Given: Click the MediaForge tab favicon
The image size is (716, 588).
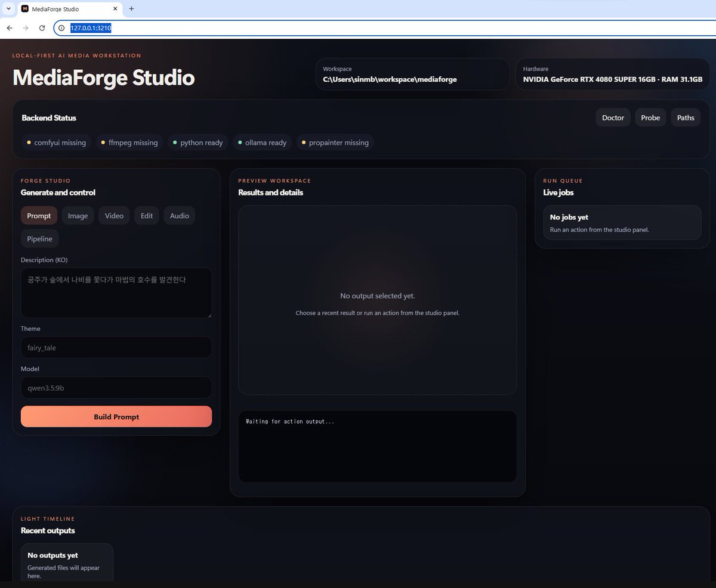Looking at the screenshot, I should coord(25,9).
